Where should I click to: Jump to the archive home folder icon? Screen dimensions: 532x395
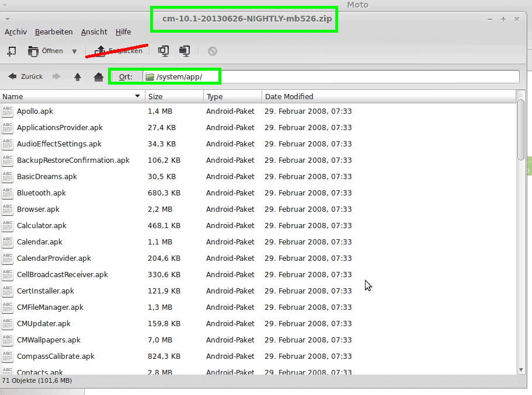click(x=98, y=77)
